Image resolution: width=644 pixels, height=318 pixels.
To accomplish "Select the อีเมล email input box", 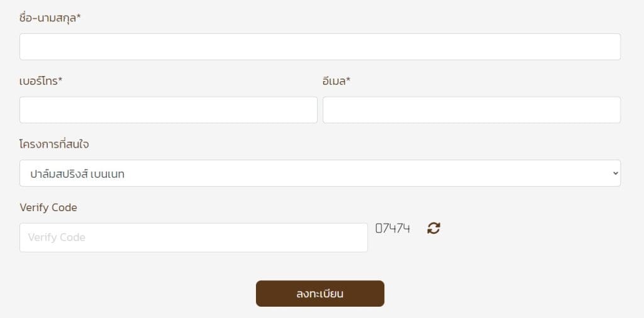I will point(471,110).
